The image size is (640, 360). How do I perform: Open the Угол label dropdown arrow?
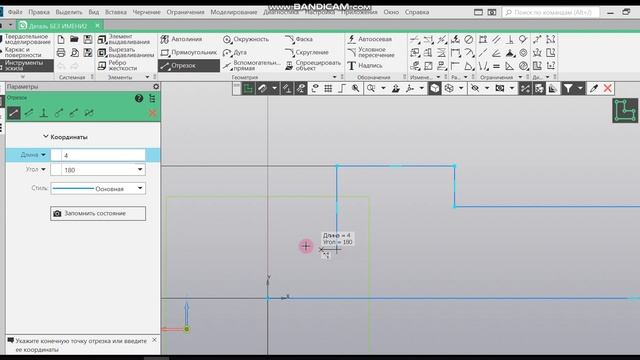tap(43, 169)
